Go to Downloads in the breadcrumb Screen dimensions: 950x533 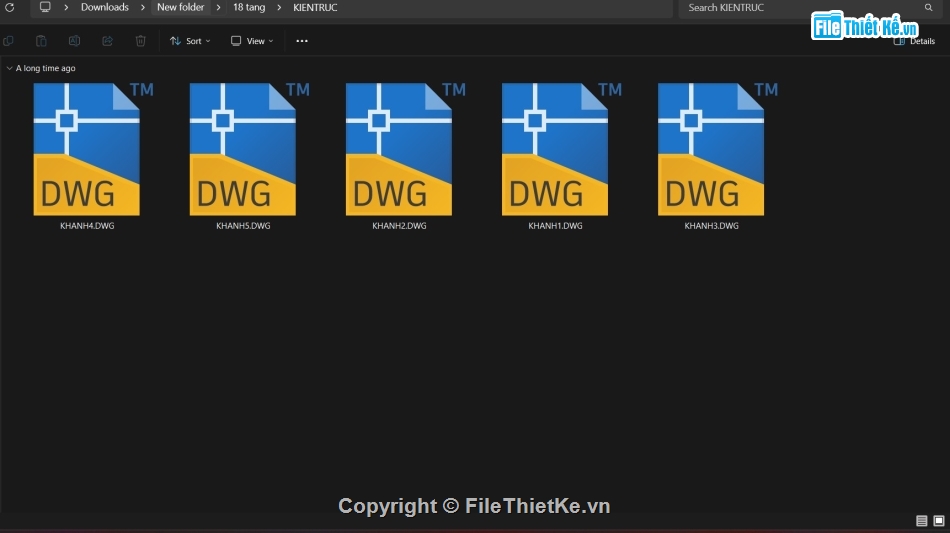coord(105,7)
